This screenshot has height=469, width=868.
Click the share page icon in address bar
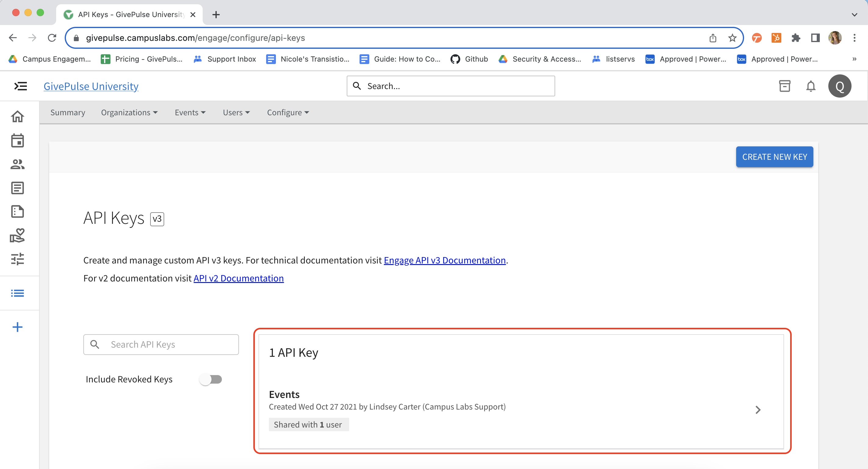tap(713, 38)
